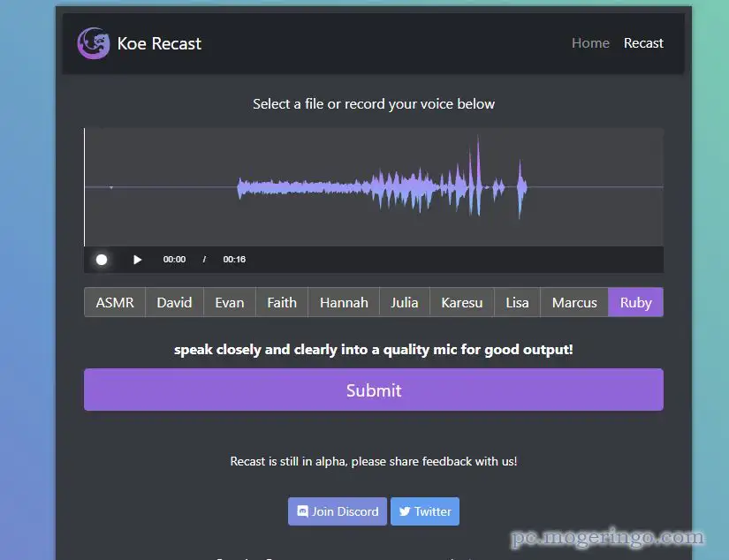Start recording with the round record button
The width and height of the screenshot is (729, 560).
point(102,260)
